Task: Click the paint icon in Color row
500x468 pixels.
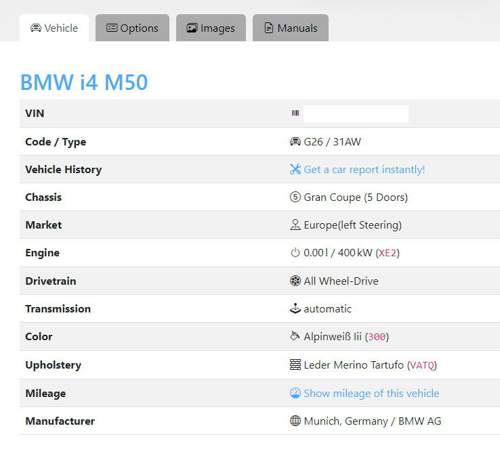Action: point(295,336)
